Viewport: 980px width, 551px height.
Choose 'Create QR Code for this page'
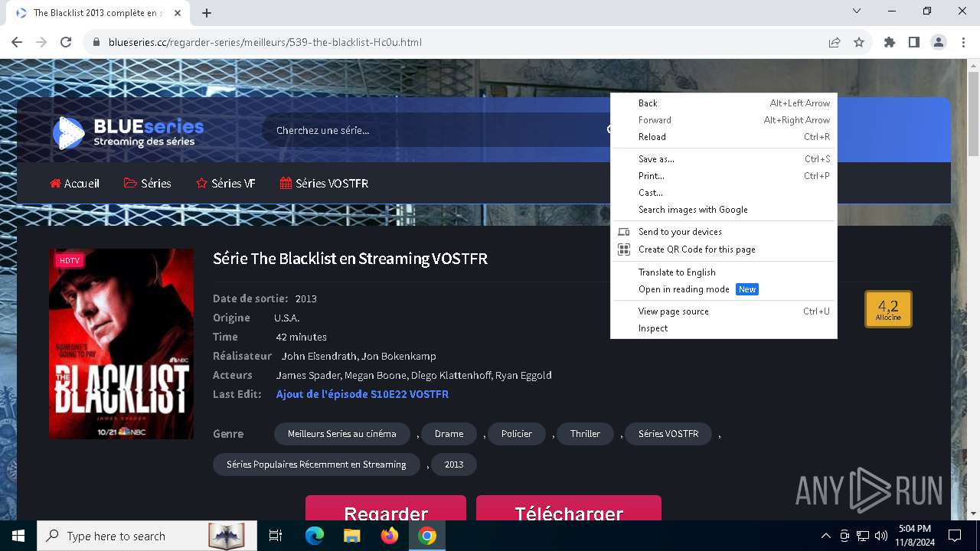coord(724,249)
